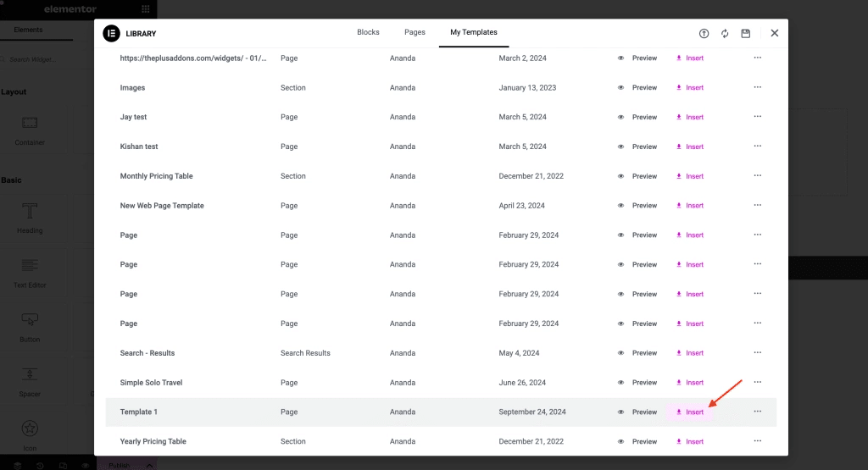The width and height of the screenshot is (868, 470).
Task: Open the widgets grid menu icon in Elementor panel
Action: (146, 8)
